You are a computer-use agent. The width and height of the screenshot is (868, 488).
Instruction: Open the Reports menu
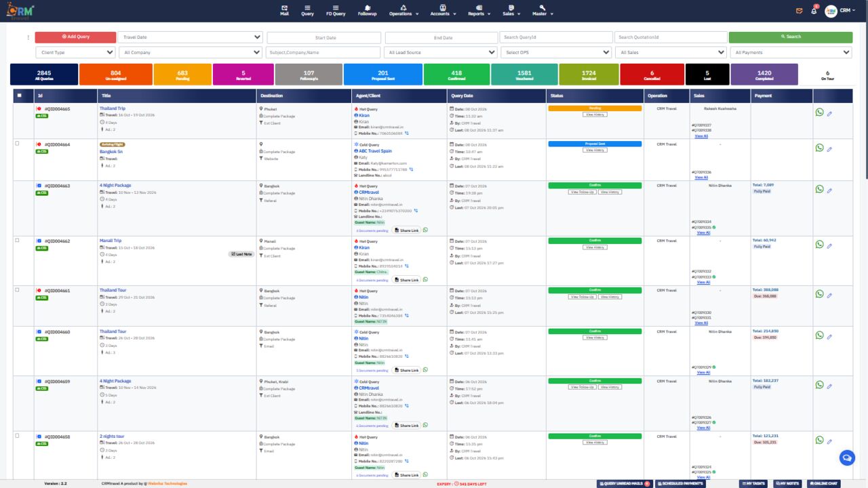click(x=480, y=12)
